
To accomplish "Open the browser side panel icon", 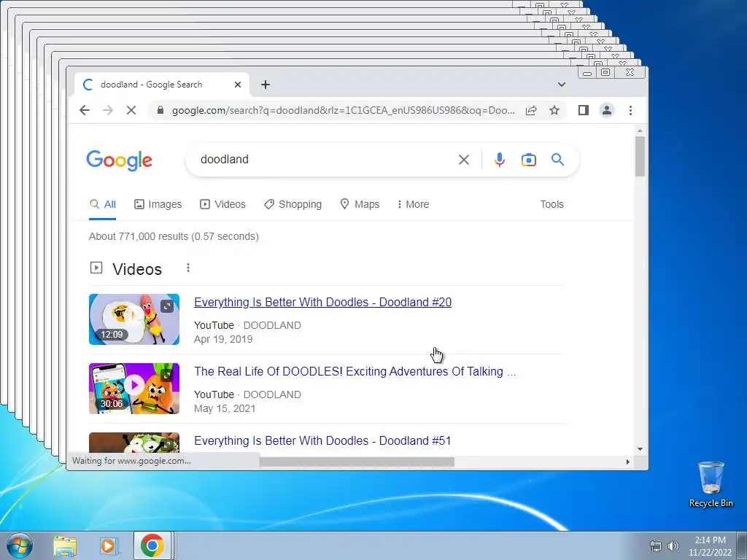I will 583,111.
